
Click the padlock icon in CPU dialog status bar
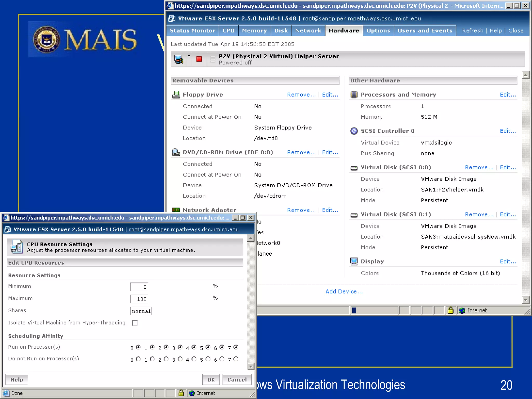(x=181, y=393)
